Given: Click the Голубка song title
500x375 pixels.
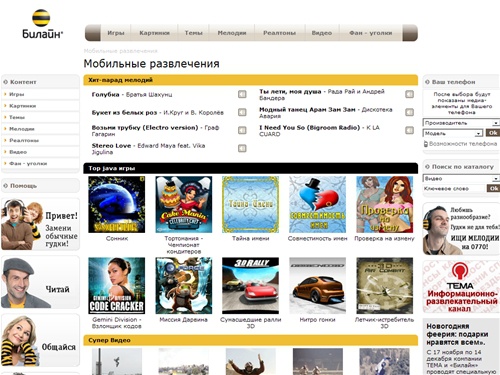Looking at the screenshot, I should click(x=105, y=94).
